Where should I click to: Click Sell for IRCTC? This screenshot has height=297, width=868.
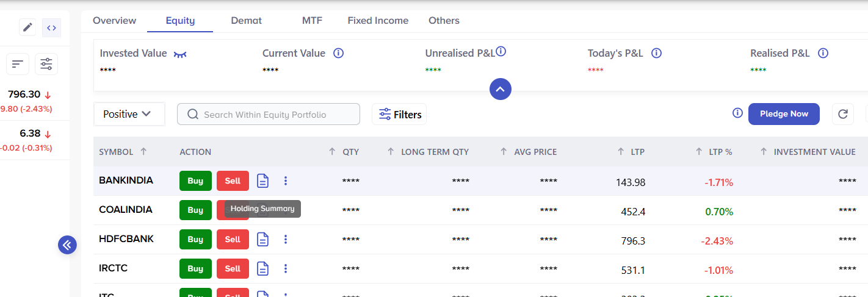coord(233,269)
